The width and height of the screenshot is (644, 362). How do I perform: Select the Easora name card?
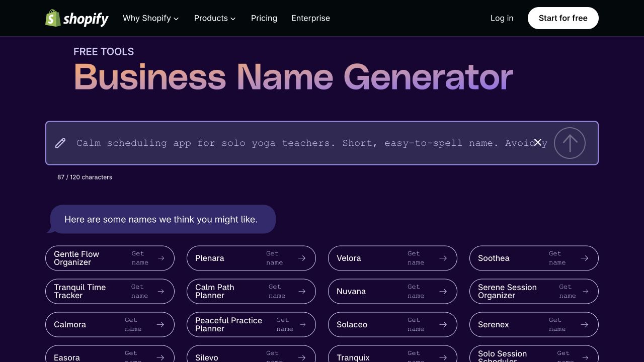[110, 354]
